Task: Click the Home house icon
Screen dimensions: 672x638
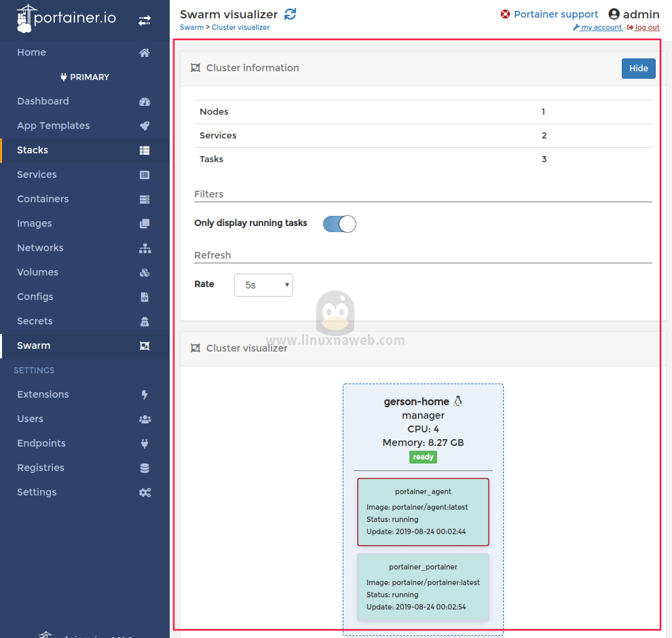Action: 145,53
